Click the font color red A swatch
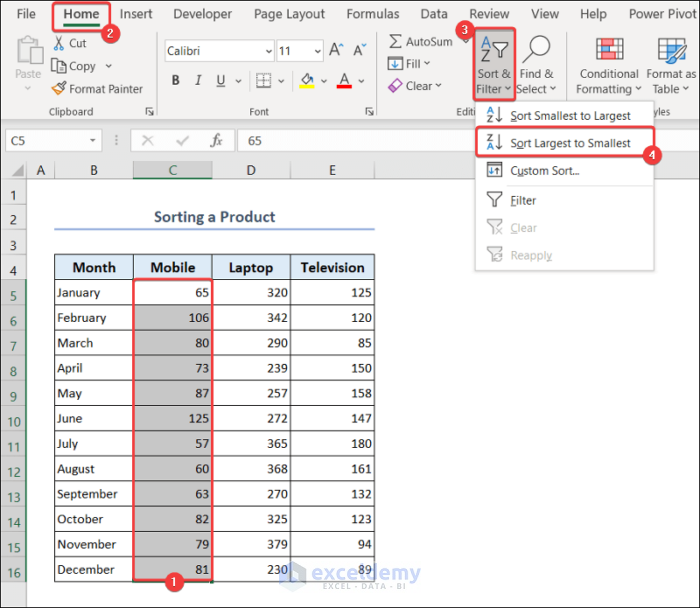The width and height of the screenshot is (700, 608). click(344, 81)
